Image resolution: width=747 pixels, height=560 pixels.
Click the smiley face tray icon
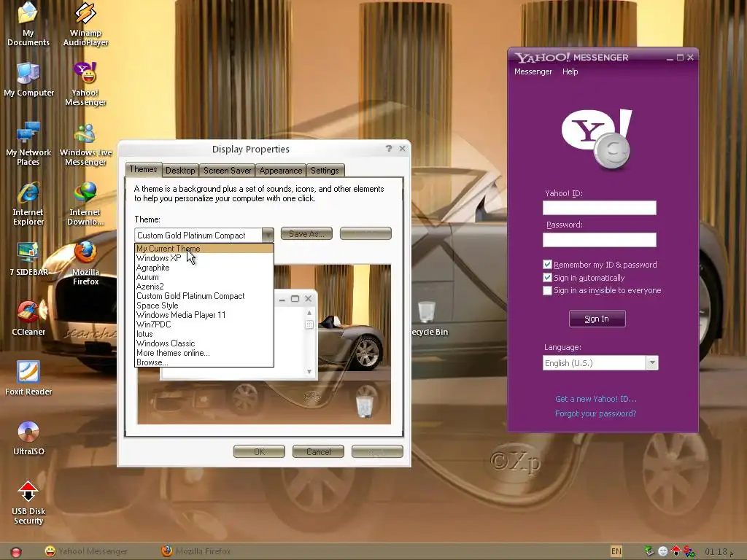pyautogui.click(x=662, y=551)
